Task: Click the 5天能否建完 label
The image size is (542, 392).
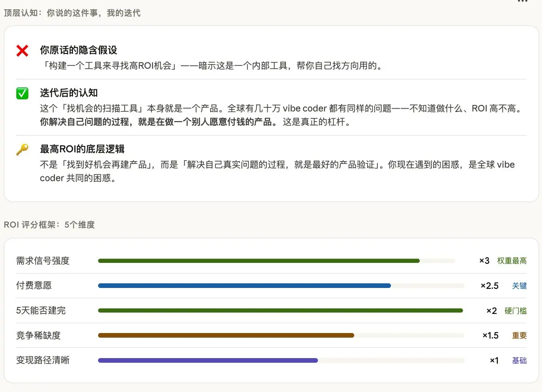Action: (41, 310)
